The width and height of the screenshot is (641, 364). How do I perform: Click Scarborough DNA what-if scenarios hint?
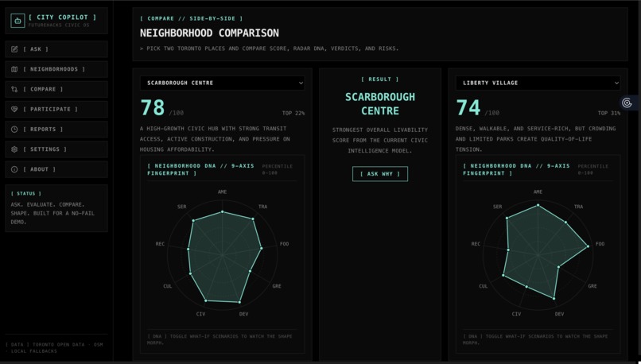coord(220,339)
